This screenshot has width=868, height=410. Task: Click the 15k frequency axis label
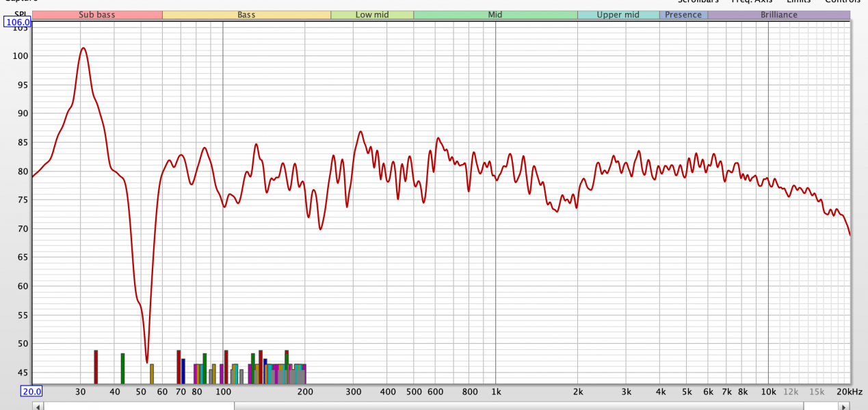point(817,392)
